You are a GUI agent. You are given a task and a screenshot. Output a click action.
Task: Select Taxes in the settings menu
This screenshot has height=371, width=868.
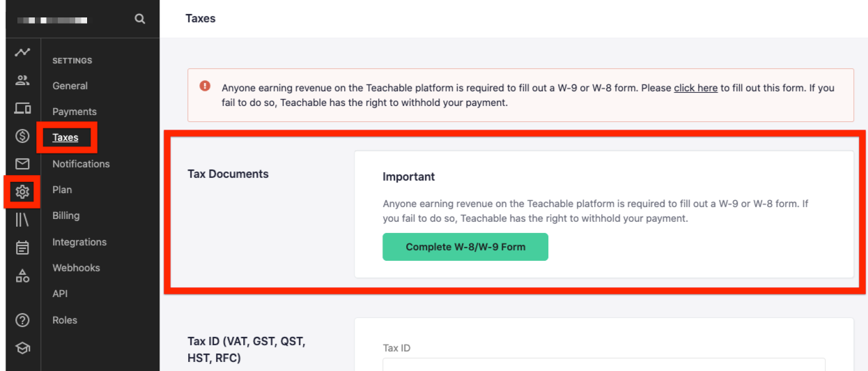click(x=65, y=137)
